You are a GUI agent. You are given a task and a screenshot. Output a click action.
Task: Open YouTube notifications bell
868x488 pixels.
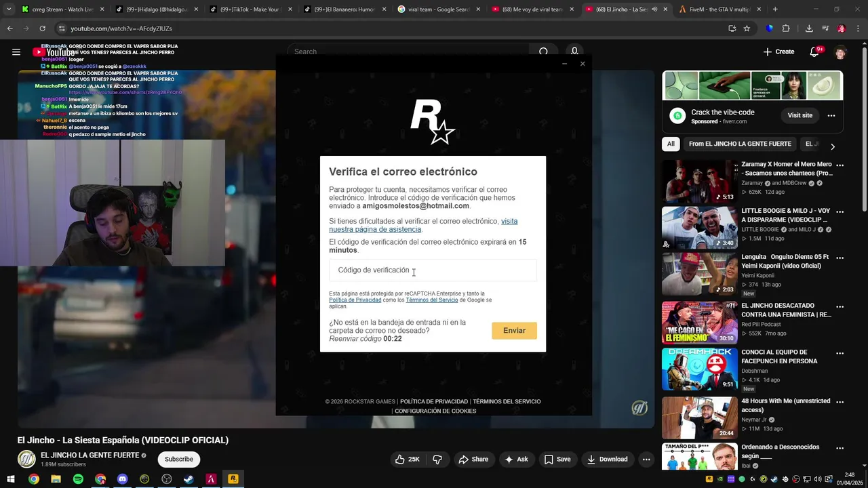816,52
